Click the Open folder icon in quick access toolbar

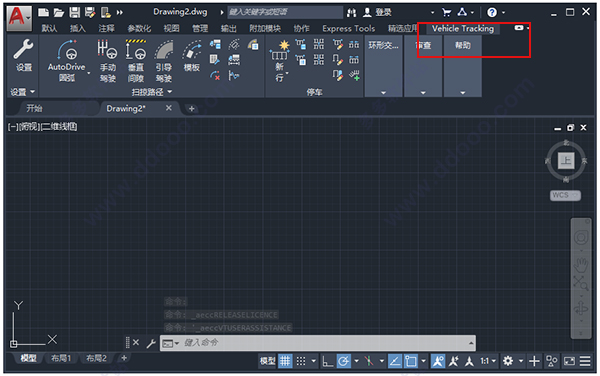59,12
